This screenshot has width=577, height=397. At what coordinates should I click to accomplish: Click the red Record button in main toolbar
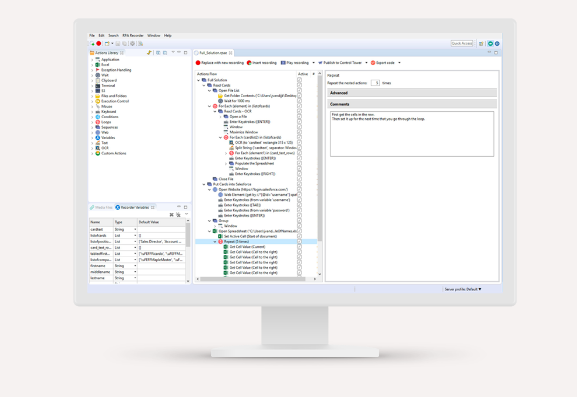coord(99,43)
